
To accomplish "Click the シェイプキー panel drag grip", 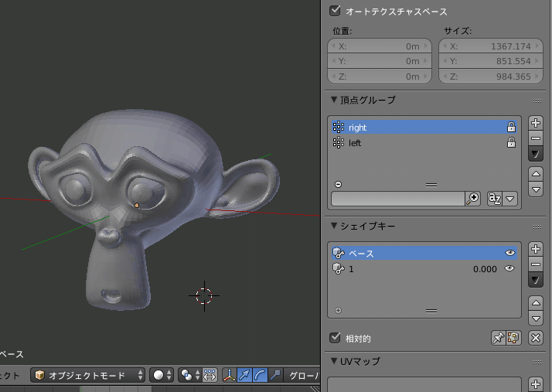I will [x=537, y=227].
